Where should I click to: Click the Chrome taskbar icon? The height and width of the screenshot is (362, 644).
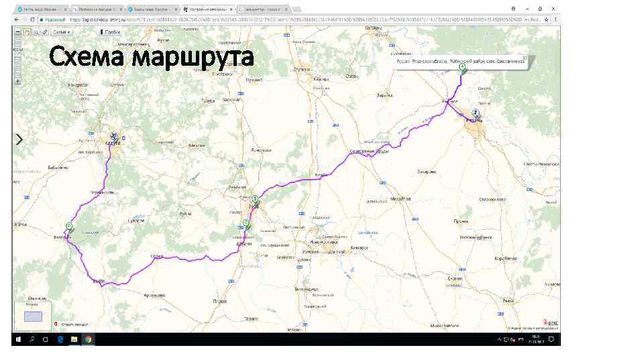[89, 339]
